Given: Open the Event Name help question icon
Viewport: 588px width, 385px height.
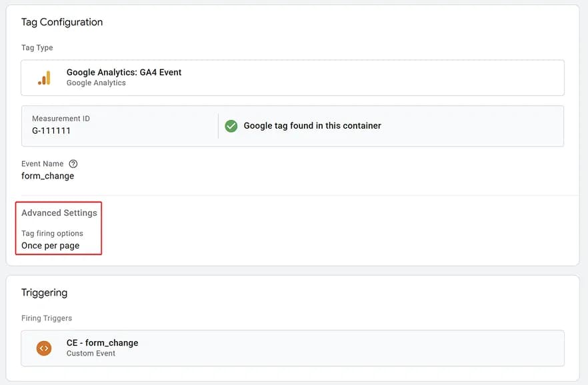Looking at the screenshot, I should [x=73, y=164].
